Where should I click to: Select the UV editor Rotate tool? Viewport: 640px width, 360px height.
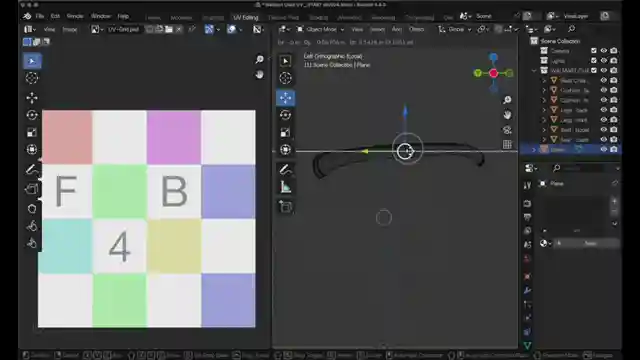click(32, 115)
